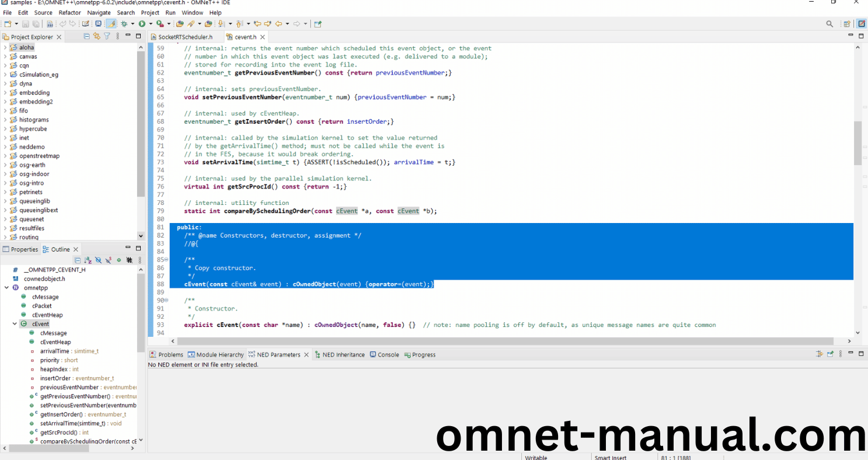Viewport: 868px width, 460px height.
Task: Click the Filter funnel icon in Project Explorer
Action: pyautogui.click(x=107, y=36)
